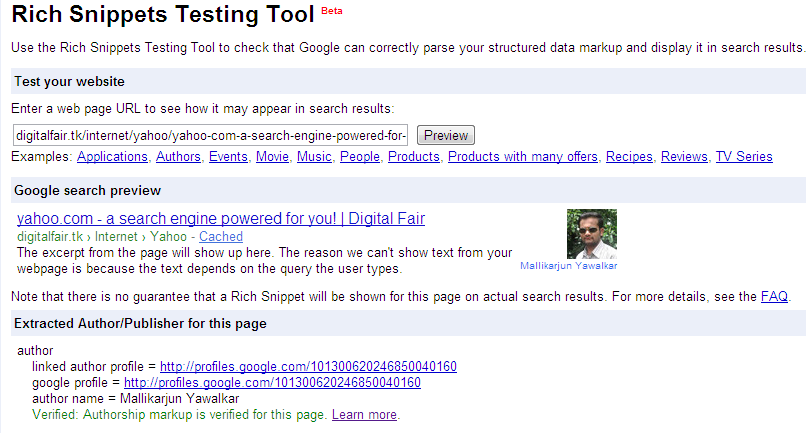Focus the web page URL input field
The height and width of the screenshot is (433, 806).
pos(210,136)
